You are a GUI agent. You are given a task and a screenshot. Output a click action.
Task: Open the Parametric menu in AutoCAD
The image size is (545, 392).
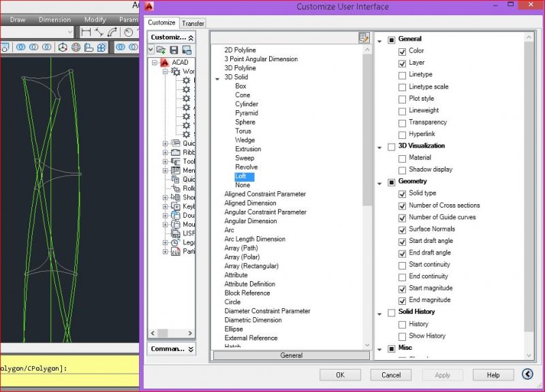point(128,20)
